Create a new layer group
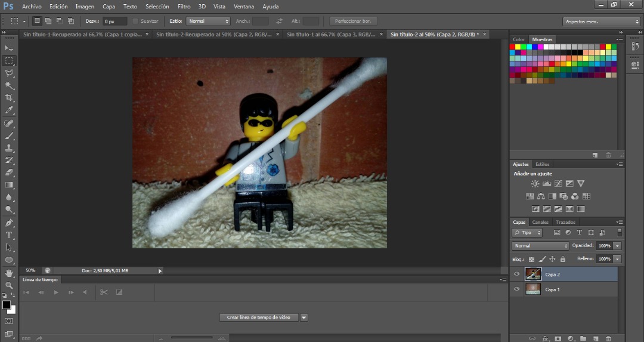 583,338
